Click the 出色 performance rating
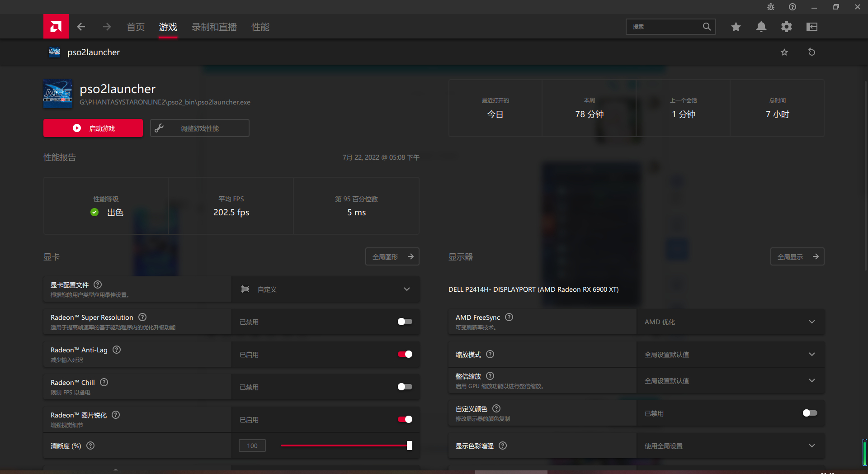The image size is (868, 474). click(115, 212)
